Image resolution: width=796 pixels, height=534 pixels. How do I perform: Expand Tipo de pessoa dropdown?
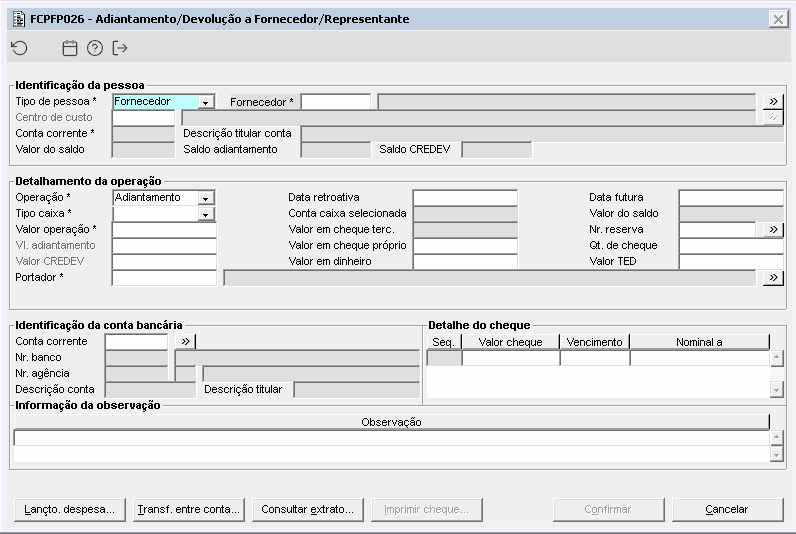(x=206, y=102)
